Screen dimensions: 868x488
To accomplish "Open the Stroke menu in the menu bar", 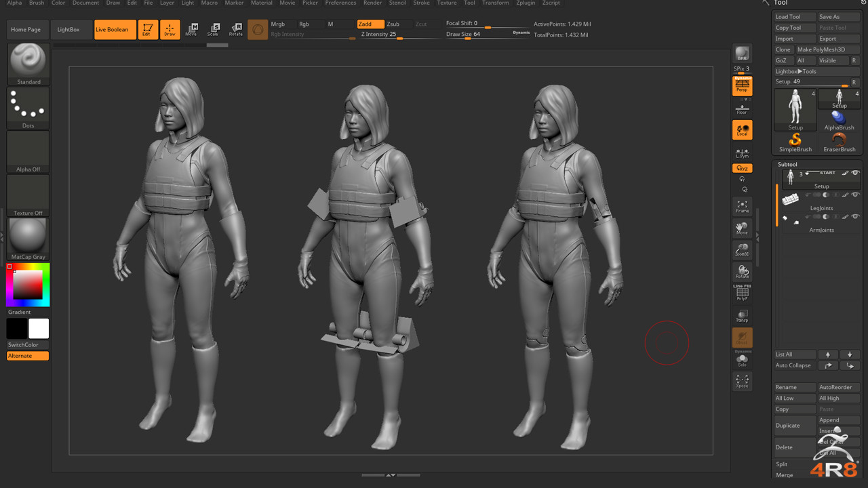I will [x=422, y=3].
